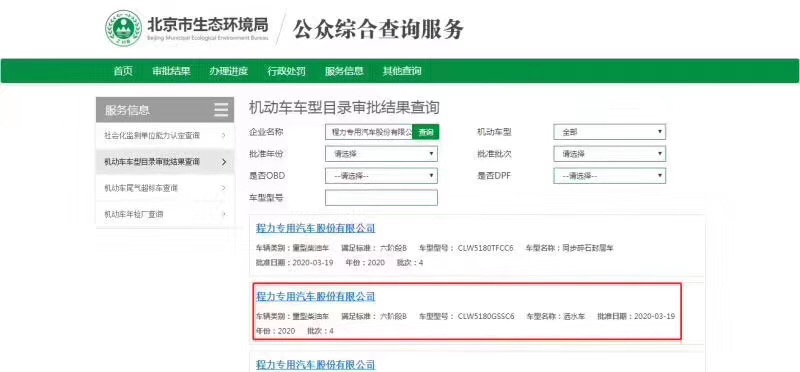Open the 是否DPF dropdown
Viewport: 800px width, 372px height.
coord(610,176)
